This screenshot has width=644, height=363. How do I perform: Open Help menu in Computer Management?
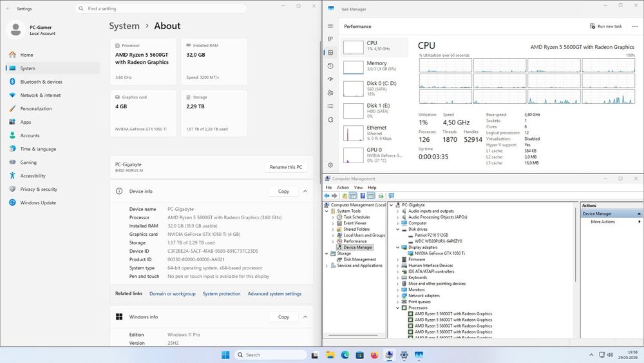(x=372, y=188)
